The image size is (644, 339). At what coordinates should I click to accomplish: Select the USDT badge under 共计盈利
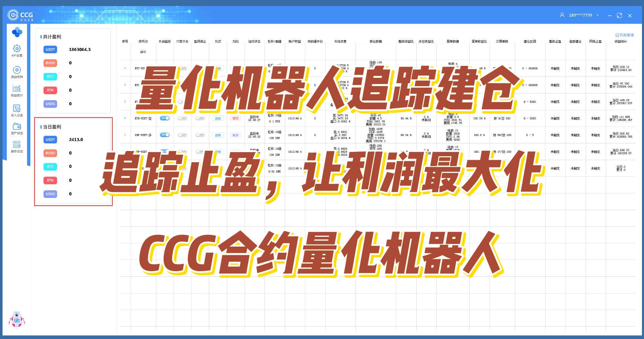click(x=50, y=50)
